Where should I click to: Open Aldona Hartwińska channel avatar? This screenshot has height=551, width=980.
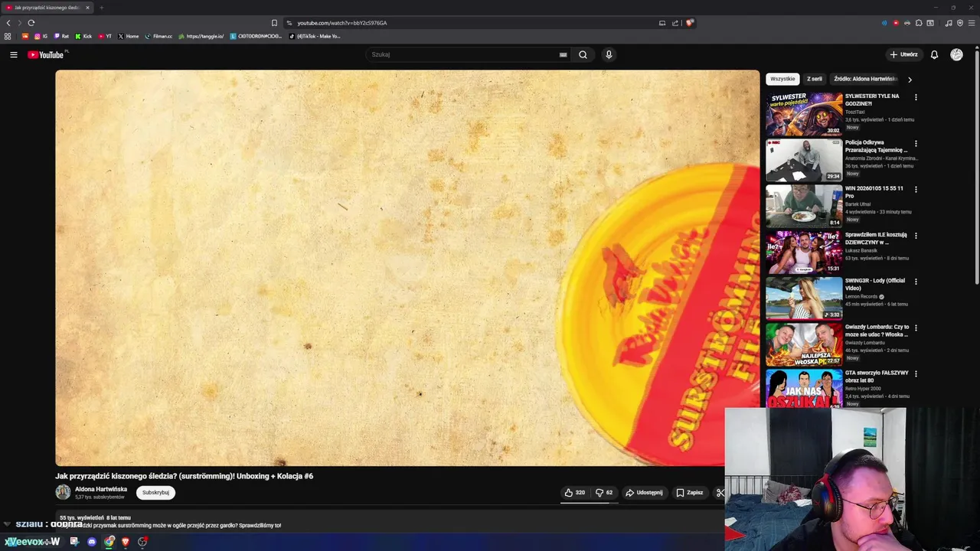point(63,492)
